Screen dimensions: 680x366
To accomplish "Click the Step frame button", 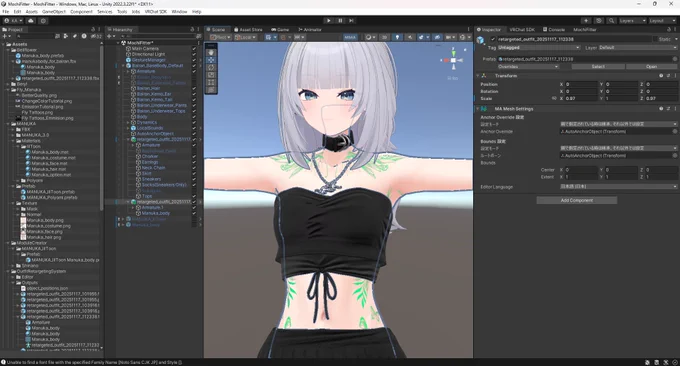I will 351,20.
